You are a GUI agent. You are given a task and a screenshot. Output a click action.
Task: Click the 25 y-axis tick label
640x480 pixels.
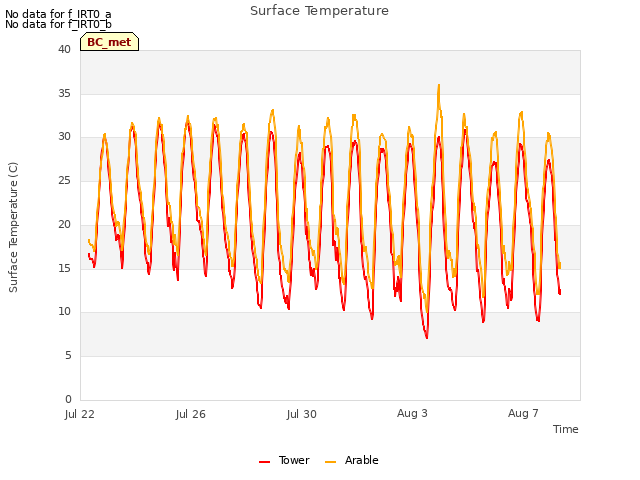[64, 180]
